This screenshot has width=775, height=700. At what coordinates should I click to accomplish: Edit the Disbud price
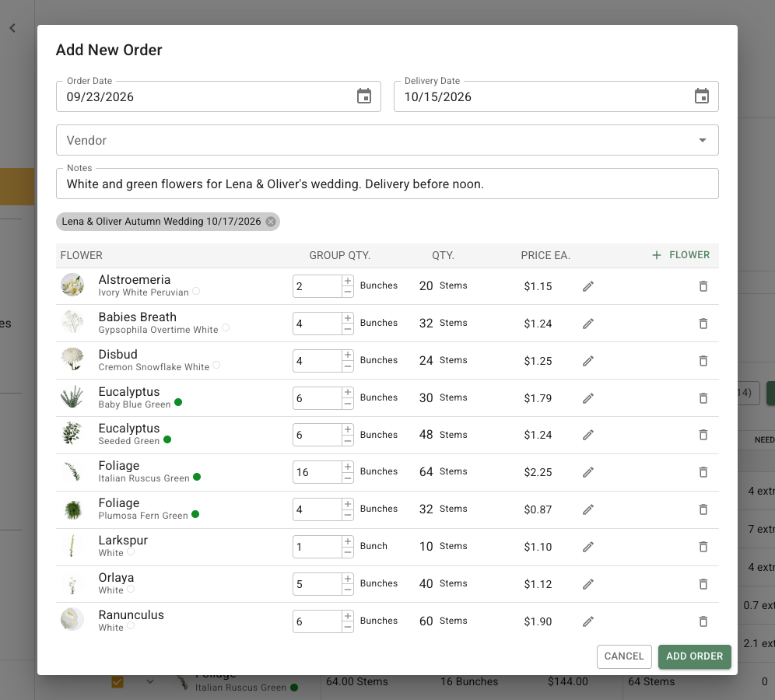point(587,361)
